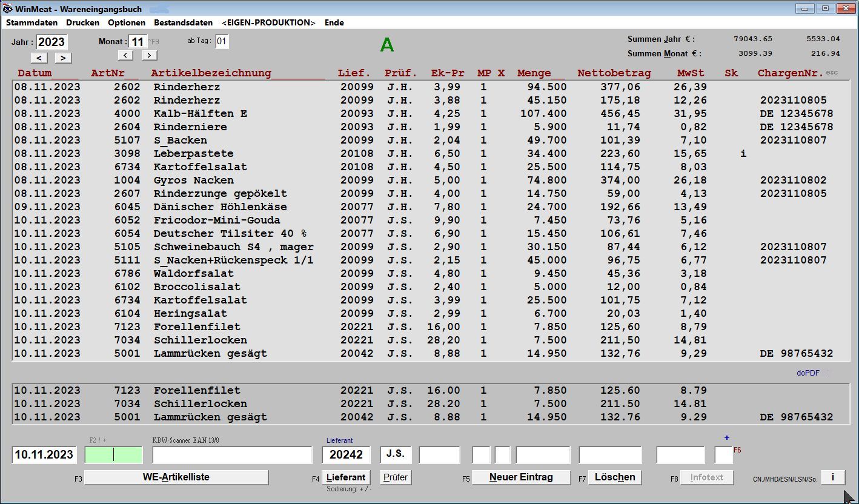Open the Drucken menu

(82, 22)
